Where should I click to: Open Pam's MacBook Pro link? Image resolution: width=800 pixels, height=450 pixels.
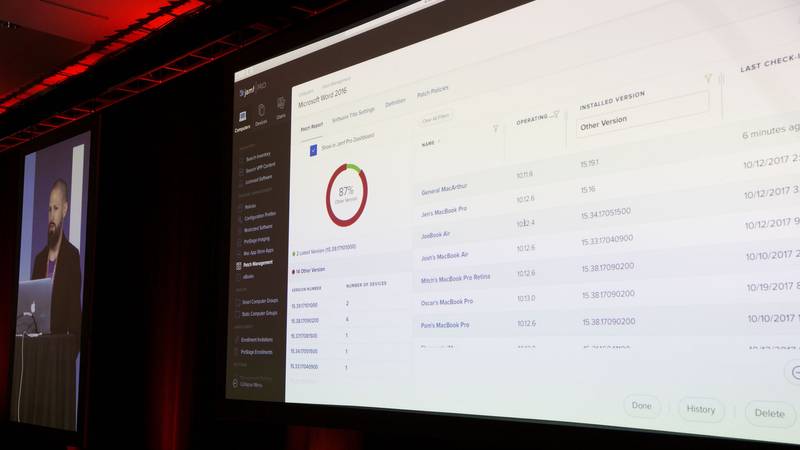point(445,324)
